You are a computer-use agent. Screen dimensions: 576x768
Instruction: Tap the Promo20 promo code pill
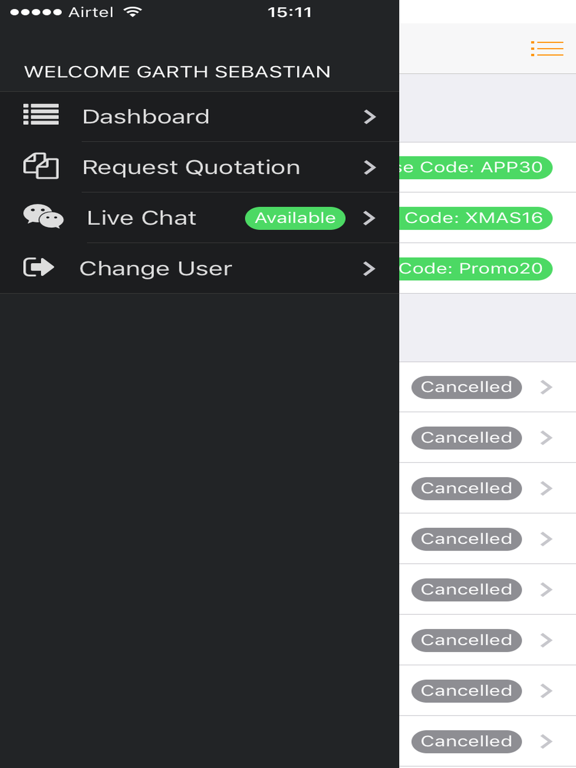click(476, 268)
